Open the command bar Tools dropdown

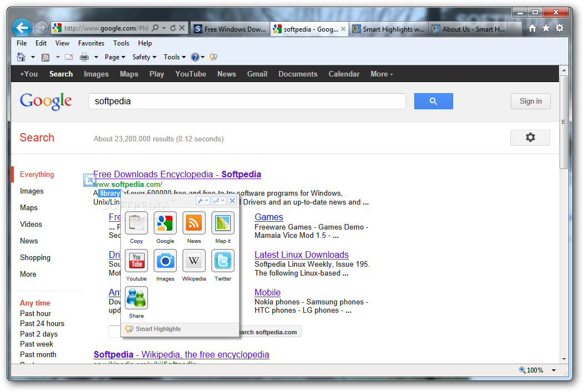[174, 57]
